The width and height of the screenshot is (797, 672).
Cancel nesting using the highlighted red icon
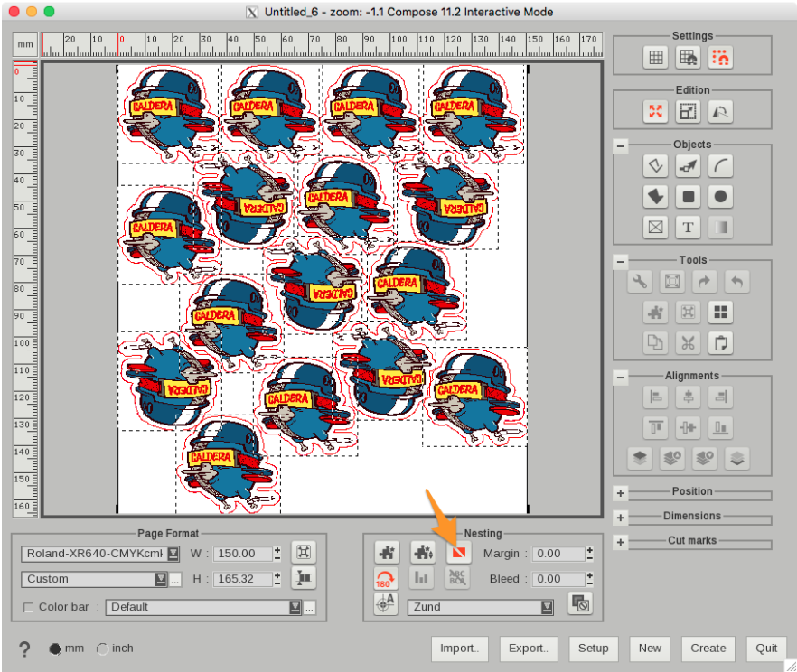(457, 552)
